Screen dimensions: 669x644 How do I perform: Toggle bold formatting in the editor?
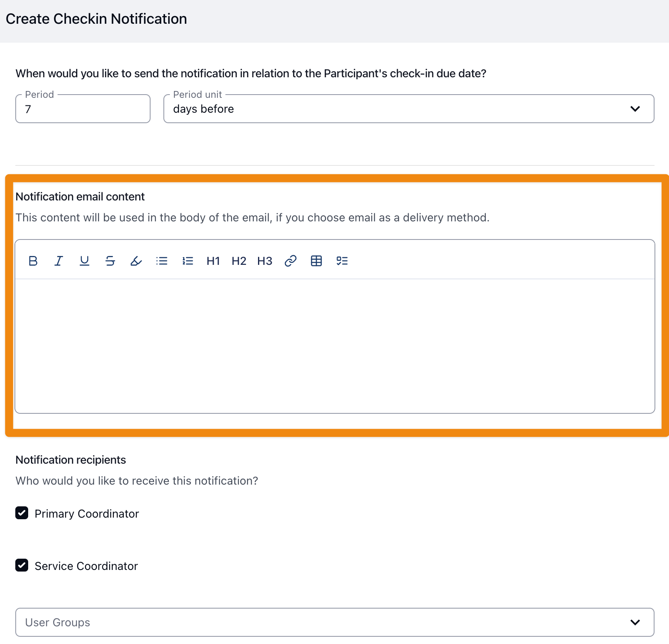tap(33, 261)
